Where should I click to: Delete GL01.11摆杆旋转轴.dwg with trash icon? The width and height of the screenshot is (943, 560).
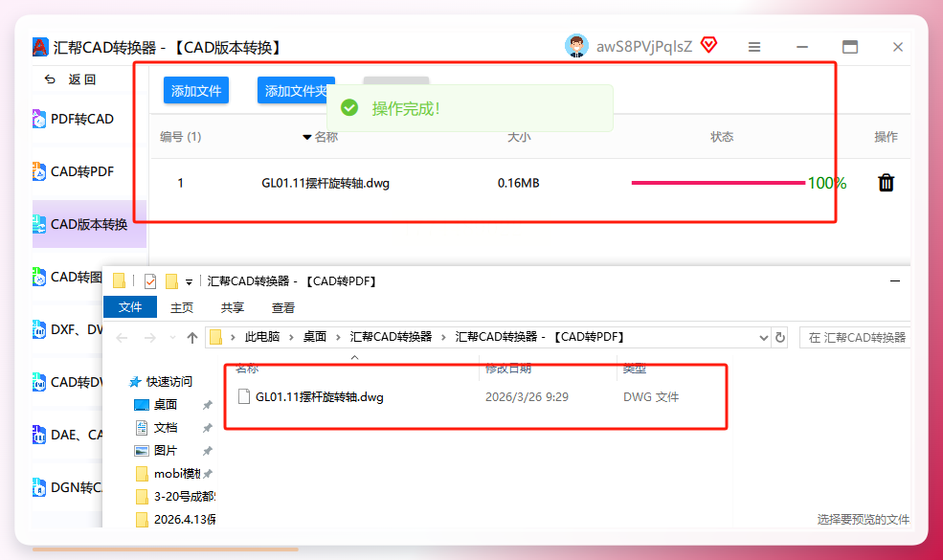886,182
